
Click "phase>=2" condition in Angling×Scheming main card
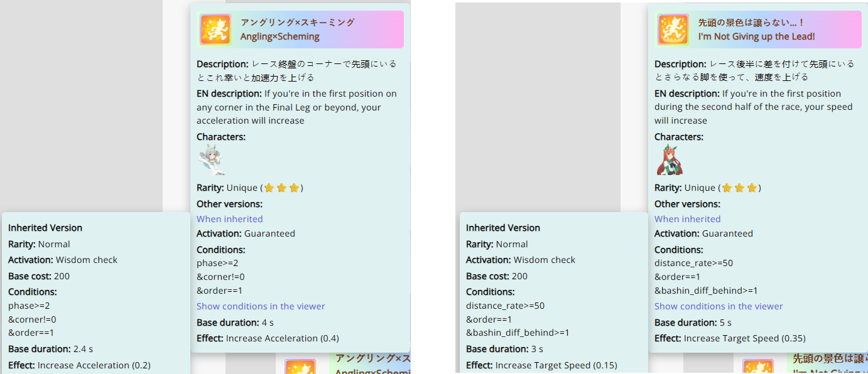[x=217, y=263]
